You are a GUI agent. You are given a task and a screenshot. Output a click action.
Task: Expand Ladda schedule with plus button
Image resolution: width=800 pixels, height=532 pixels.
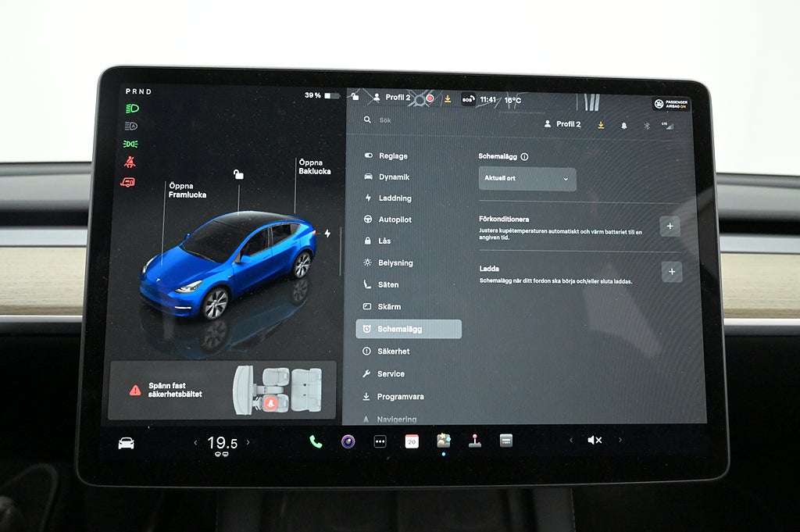[671, 272]
